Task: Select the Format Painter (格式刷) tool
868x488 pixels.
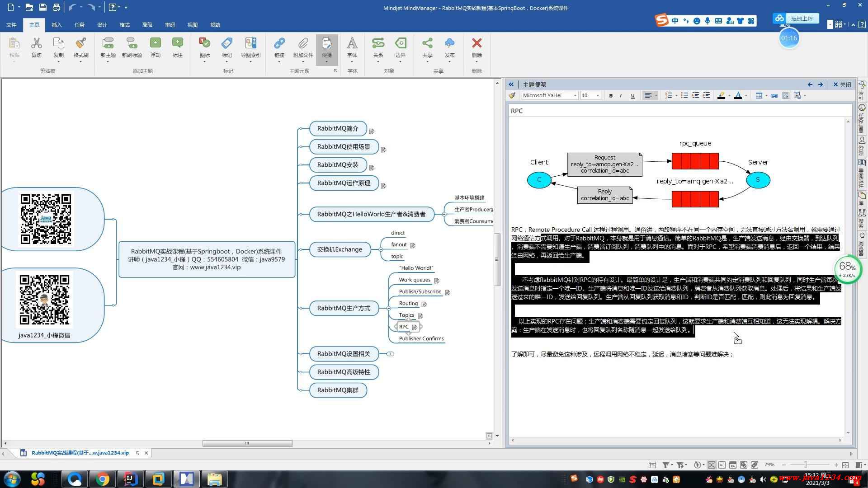Action: 81,43
